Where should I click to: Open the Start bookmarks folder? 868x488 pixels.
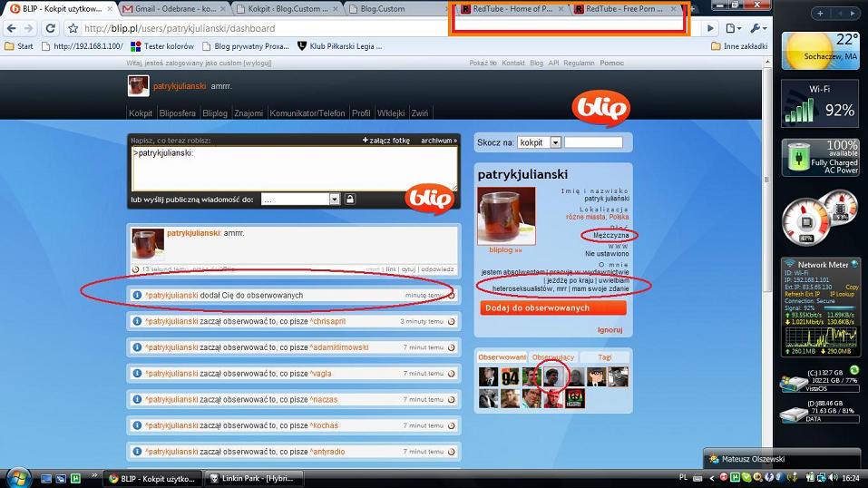19,46
